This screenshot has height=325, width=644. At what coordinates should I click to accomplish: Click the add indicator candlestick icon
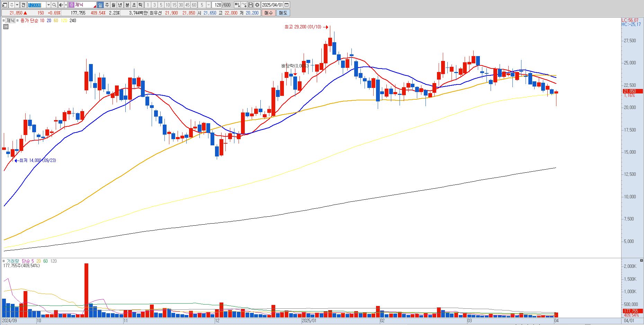pos(237,5)
